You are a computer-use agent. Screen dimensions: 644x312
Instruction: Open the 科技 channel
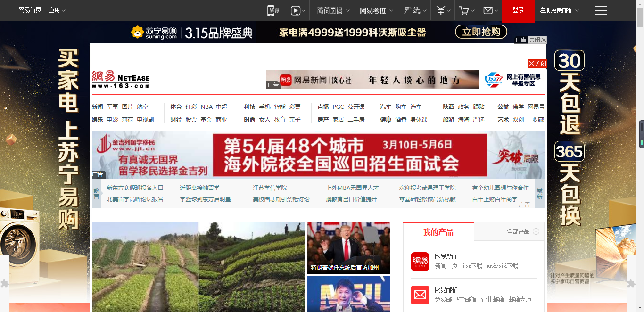[249, 107]
